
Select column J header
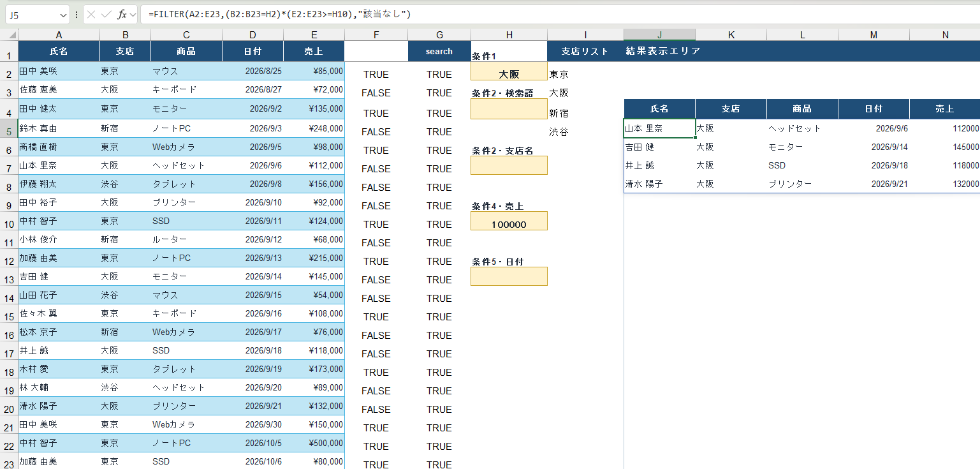click(659, 35)
